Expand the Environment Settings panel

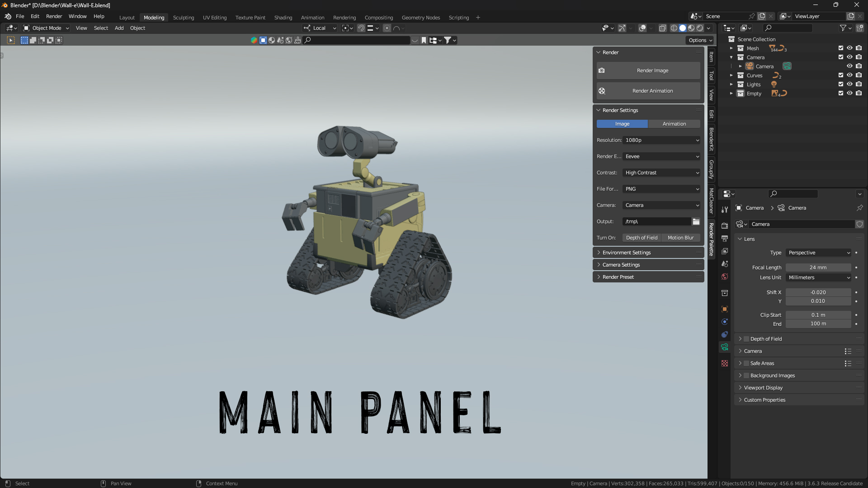[x=648, y=253]
